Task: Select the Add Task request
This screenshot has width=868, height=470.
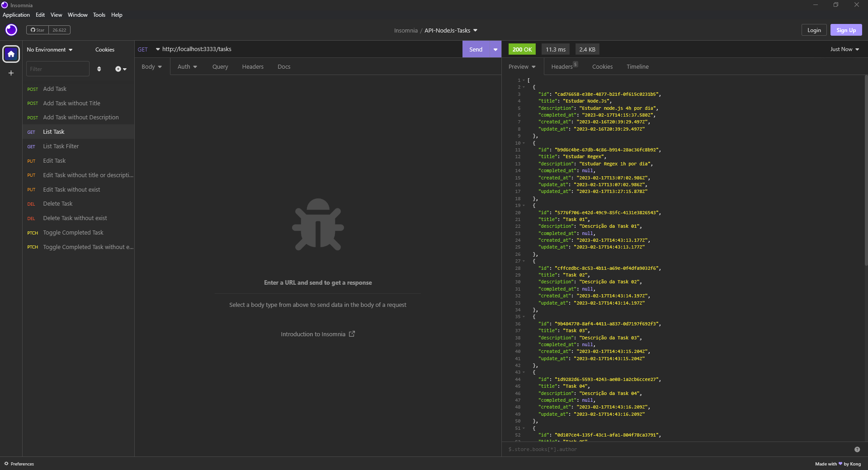Action: [x=79, y=89]
